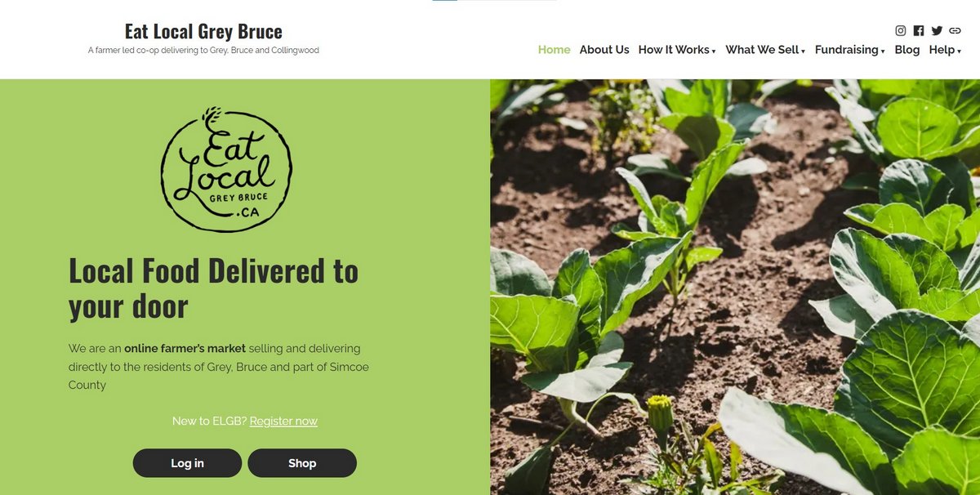980x495 pixels.
Task: Click the Log in button
Action: coord(187,463)
